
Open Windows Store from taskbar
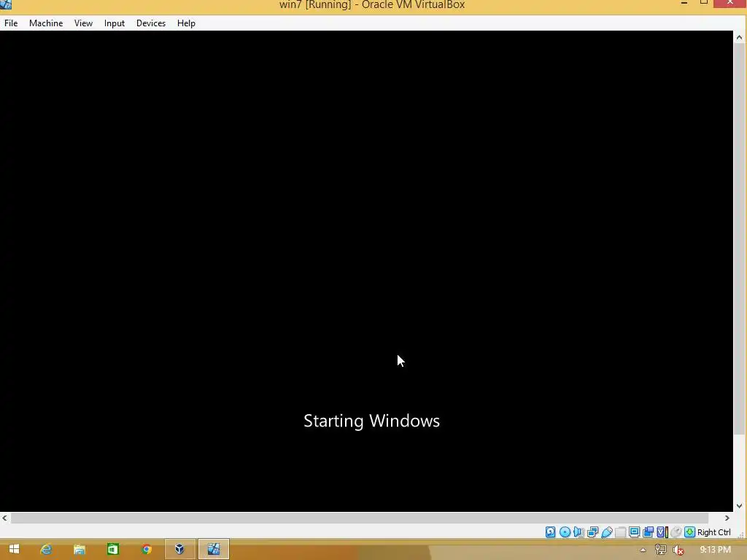pos(112,549)
